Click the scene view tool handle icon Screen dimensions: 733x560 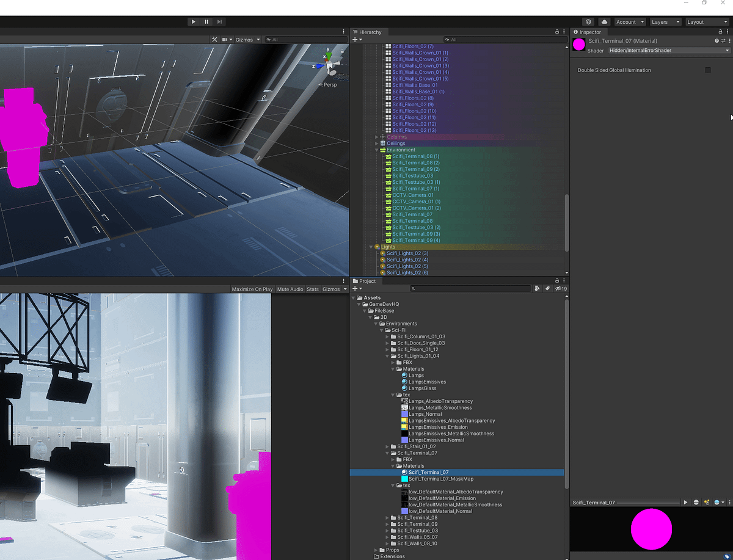[214, 38]
